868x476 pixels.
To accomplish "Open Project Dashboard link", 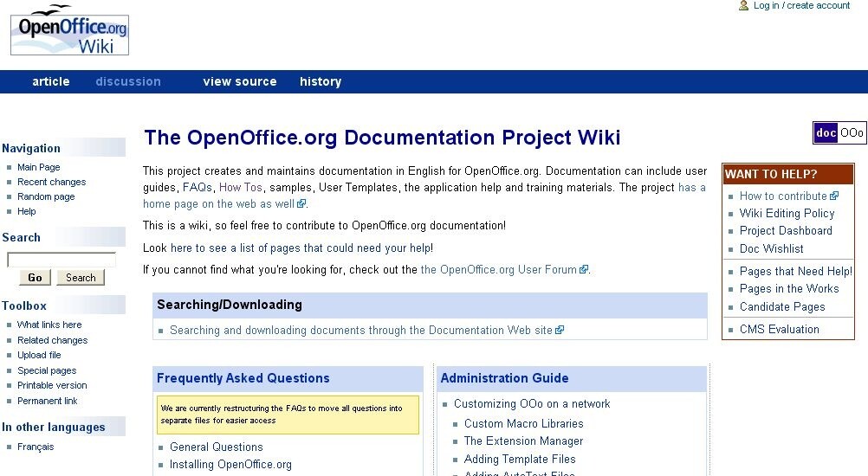I will (x=786, y=230).
